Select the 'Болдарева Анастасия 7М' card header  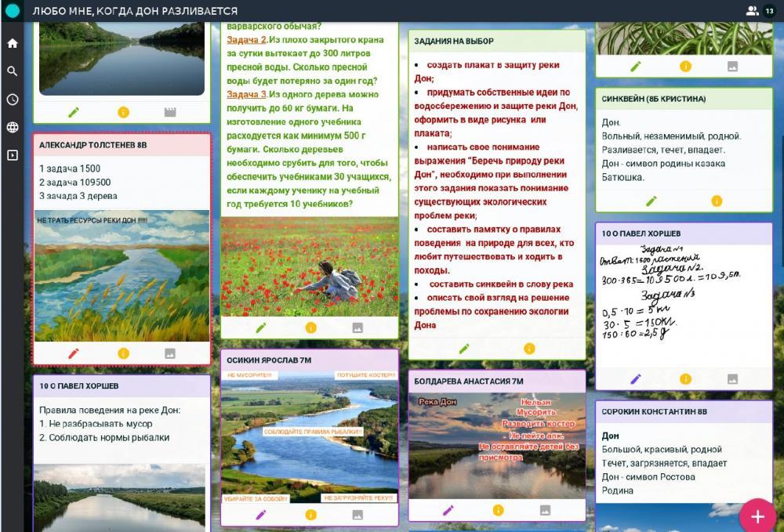tap(497, 382)
